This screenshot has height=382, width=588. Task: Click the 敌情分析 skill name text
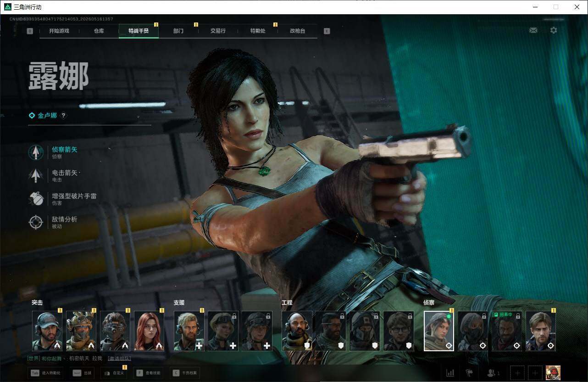[x=64, y=219]
